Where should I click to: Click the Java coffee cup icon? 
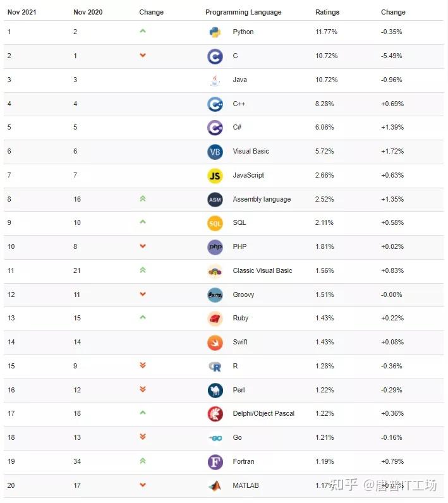coord(215,80)
